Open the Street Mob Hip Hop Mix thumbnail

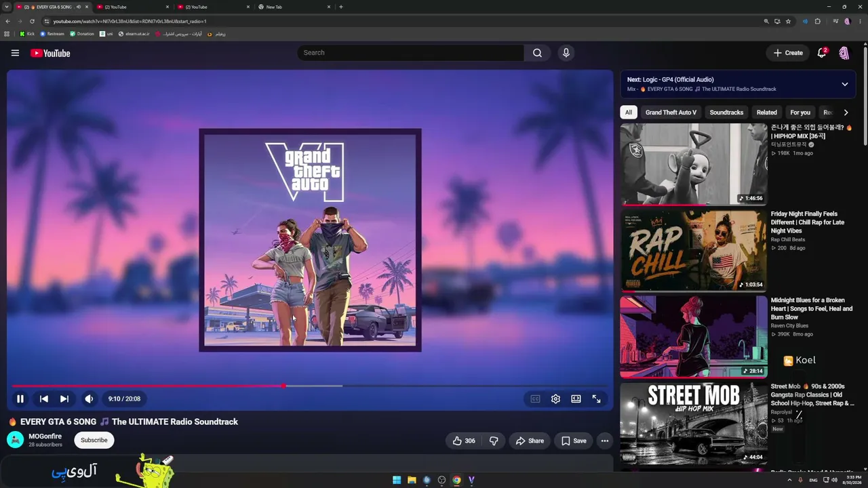(x=694, y=423)
